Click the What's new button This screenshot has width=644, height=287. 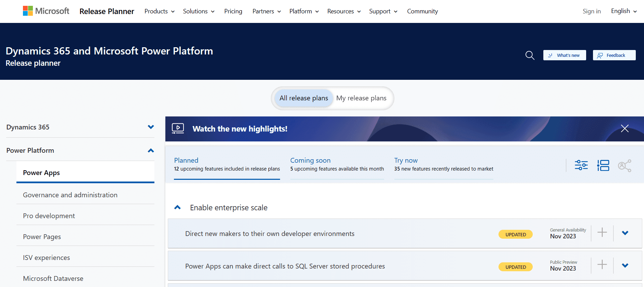click(564, 55)
